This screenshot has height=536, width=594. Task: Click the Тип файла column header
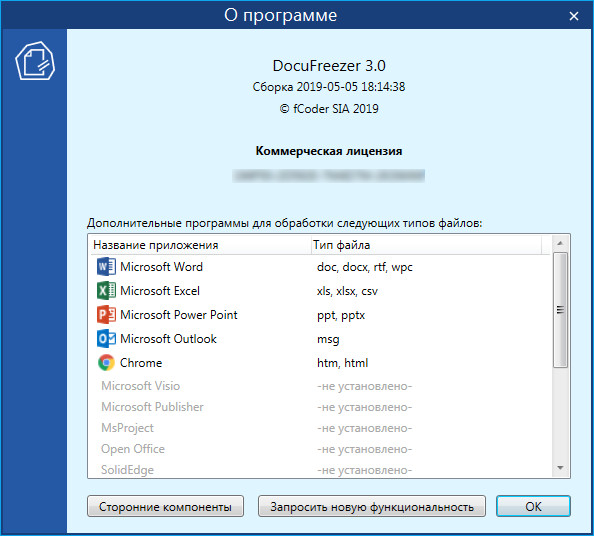pyautogui.click(x=426, y=245)
